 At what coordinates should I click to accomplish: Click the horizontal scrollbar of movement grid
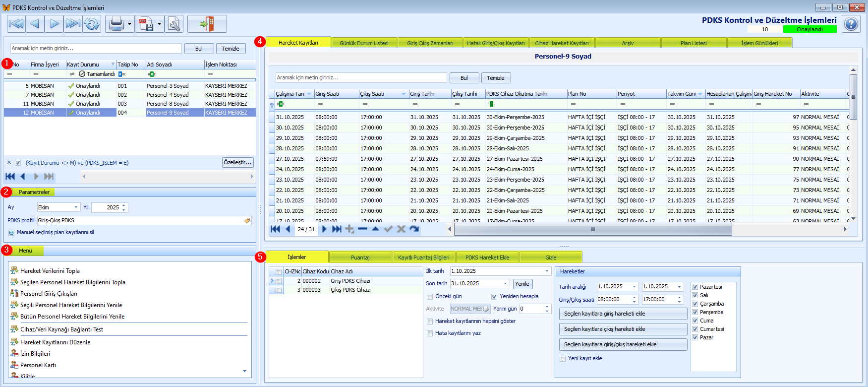[592, 229]
